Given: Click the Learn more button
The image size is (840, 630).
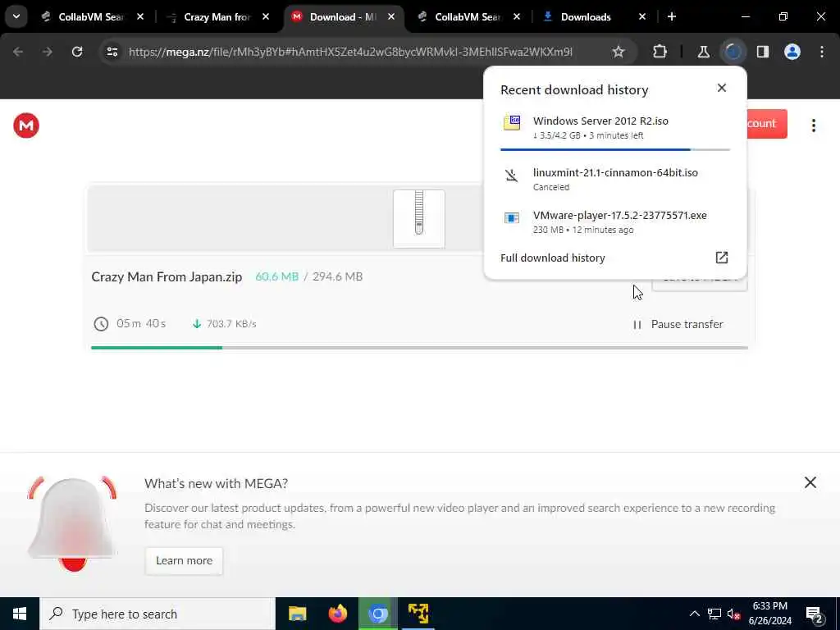Looking at the screenshot, I should (184, 561).
